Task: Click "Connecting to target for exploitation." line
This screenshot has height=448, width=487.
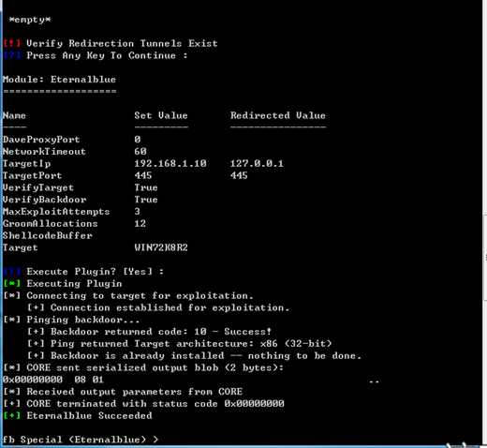Action: [128, 295]
